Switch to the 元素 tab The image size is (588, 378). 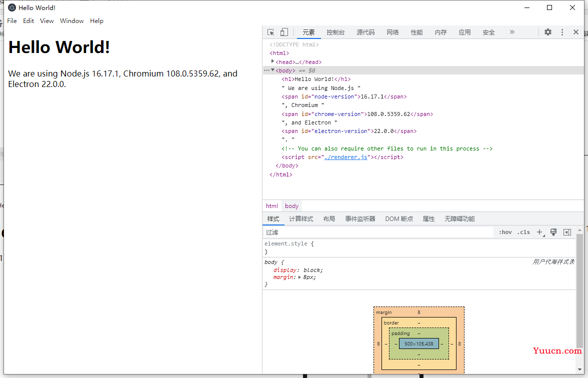coord(308,32)
